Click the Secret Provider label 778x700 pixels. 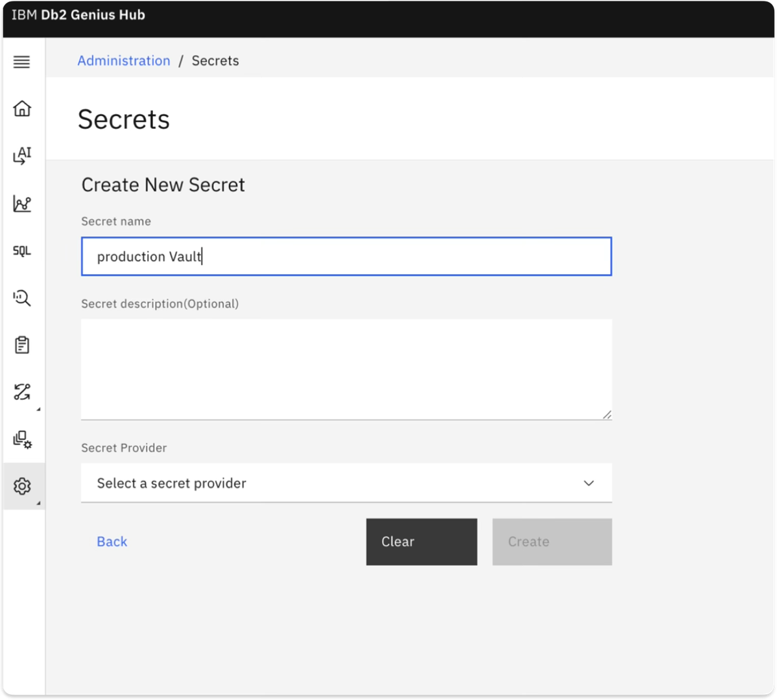124,448
